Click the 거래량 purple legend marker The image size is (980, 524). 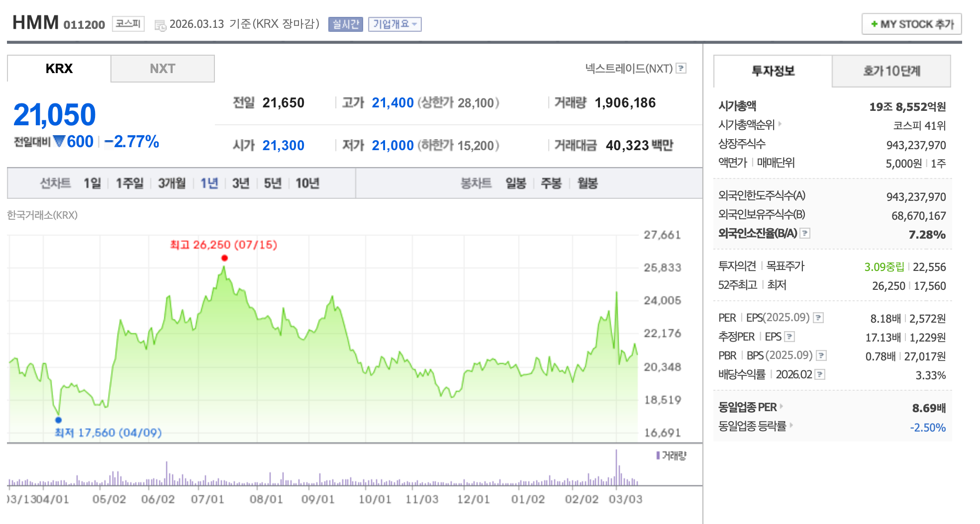point(658,455)
